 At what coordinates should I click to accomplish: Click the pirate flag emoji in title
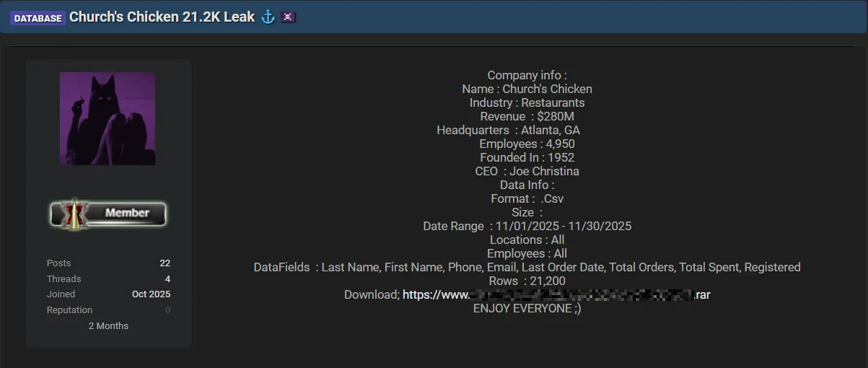(x=289, y=17)
